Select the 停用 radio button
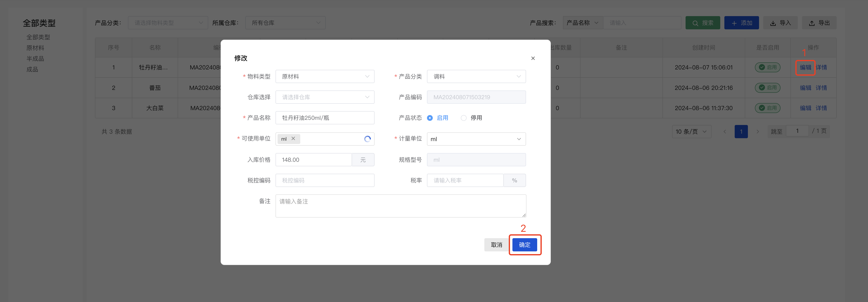Screen dimensions: 868x302 click(x=464, y=118)
